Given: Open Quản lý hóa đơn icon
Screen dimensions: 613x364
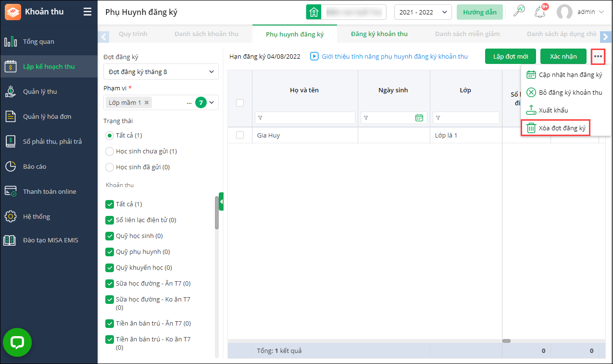Looking at the screenshot, I should [x=11, y=116].
